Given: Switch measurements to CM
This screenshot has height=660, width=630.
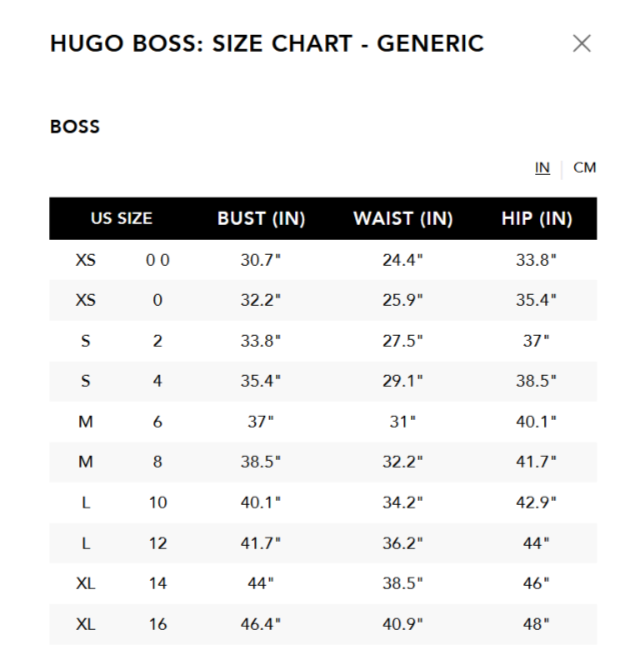Looking at the screenshot, I should [585, 168].
